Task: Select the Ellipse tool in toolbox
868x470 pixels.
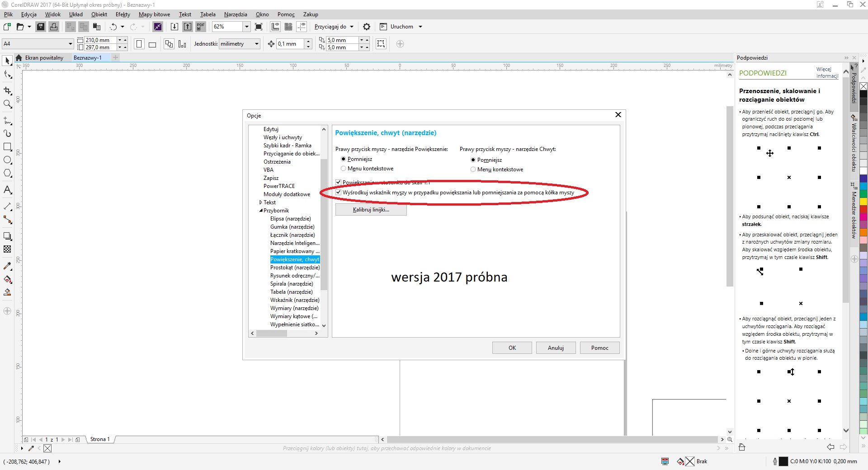Action: click(x=7, y=160)
